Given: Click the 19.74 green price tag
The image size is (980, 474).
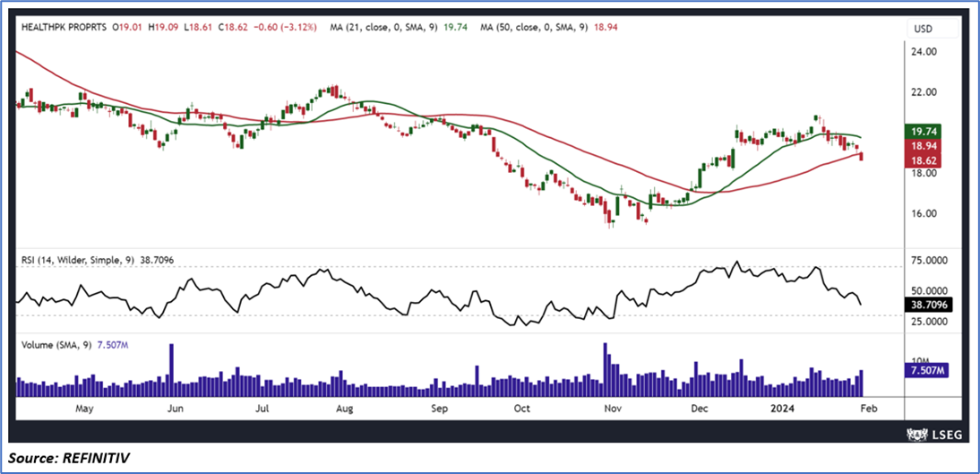Looking at the screenshot, I should click(923, 132).
